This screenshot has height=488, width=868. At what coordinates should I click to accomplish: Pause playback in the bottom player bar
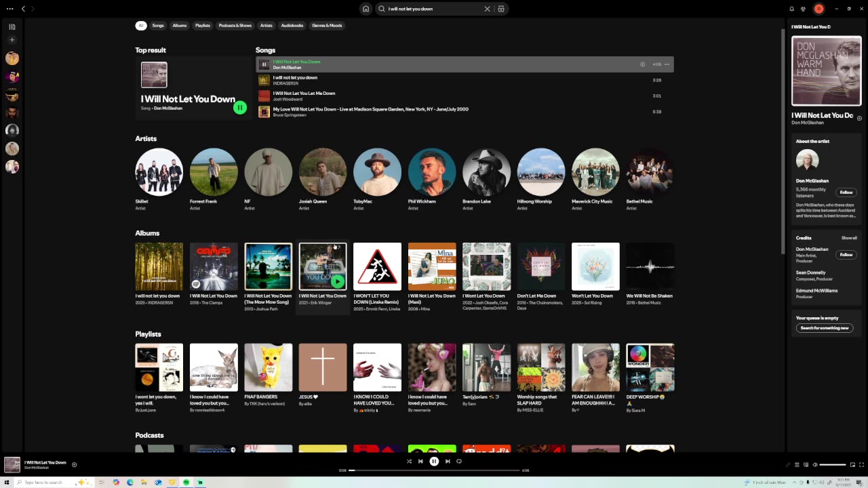point(434,461)
